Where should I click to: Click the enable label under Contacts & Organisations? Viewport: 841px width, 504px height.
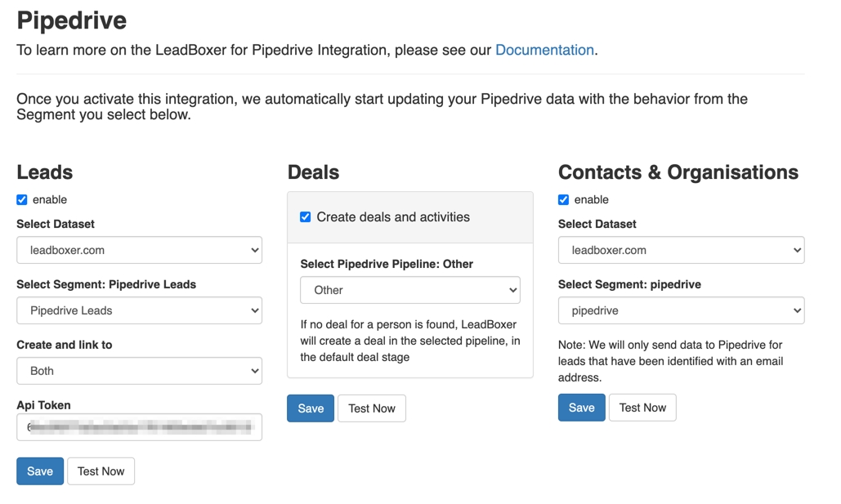click(x=592, y=200)
